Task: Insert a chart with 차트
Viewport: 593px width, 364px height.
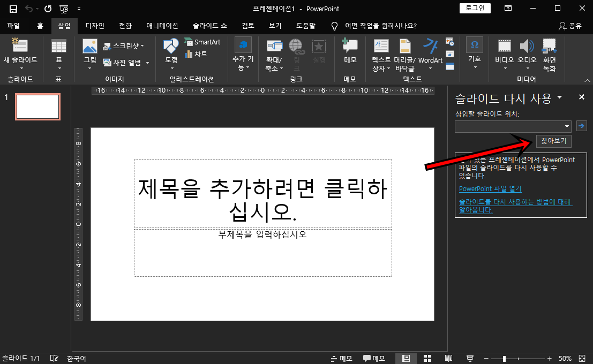Action: coord(196,54)
